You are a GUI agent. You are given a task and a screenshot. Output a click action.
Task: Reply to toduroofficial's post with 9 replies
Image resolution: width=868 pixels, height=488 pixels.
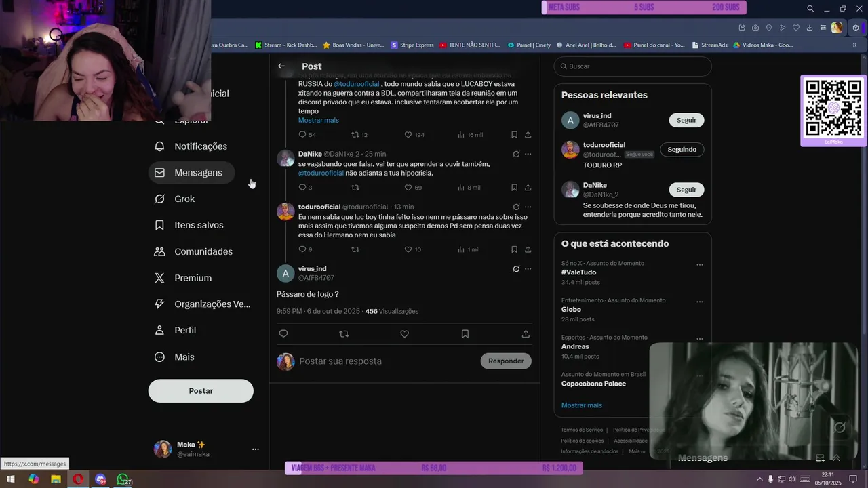coord(305,249)
